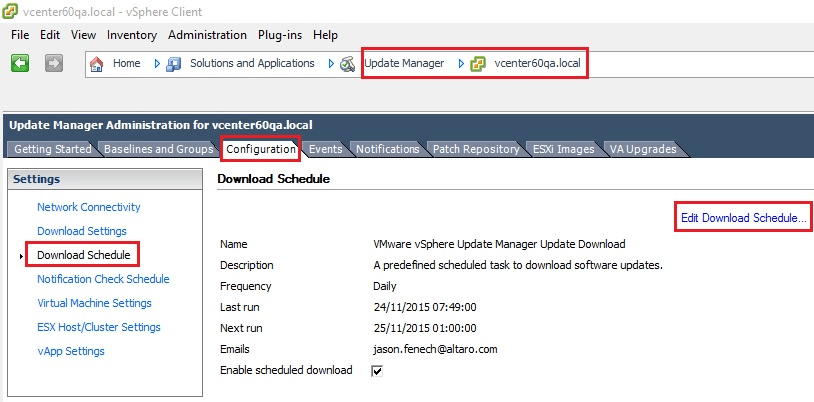The height and width of the screenshot is (402, 814).
Task: Open Notification Check Schedule settings
Action: pos(103,279)
